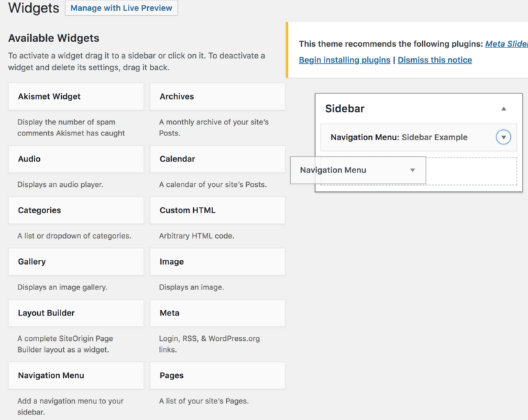Viewport: 528px width, 420px height.
Task: Dismiss this notice link
Action: click(434, 60)
